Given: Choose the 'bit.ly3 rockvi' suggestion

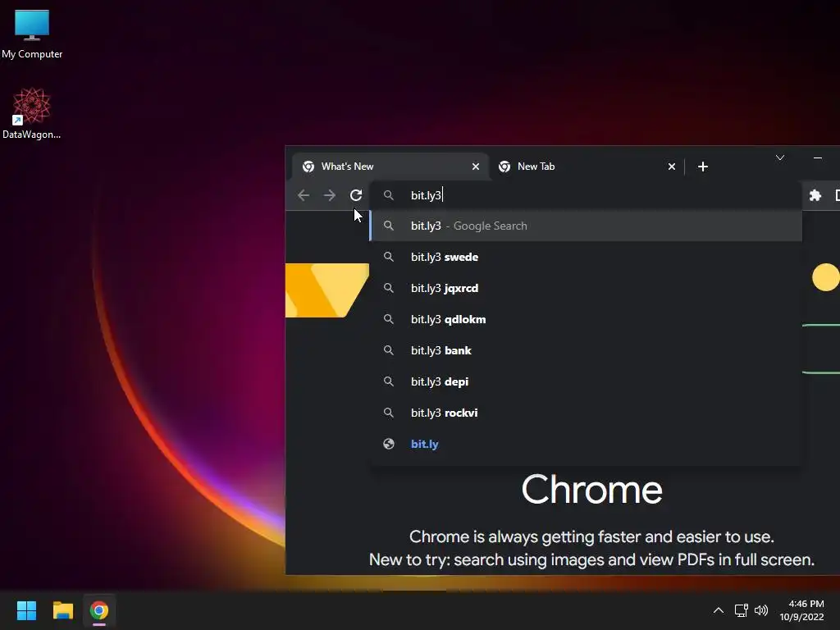Looking at the screenshot, I should (586, 413).
